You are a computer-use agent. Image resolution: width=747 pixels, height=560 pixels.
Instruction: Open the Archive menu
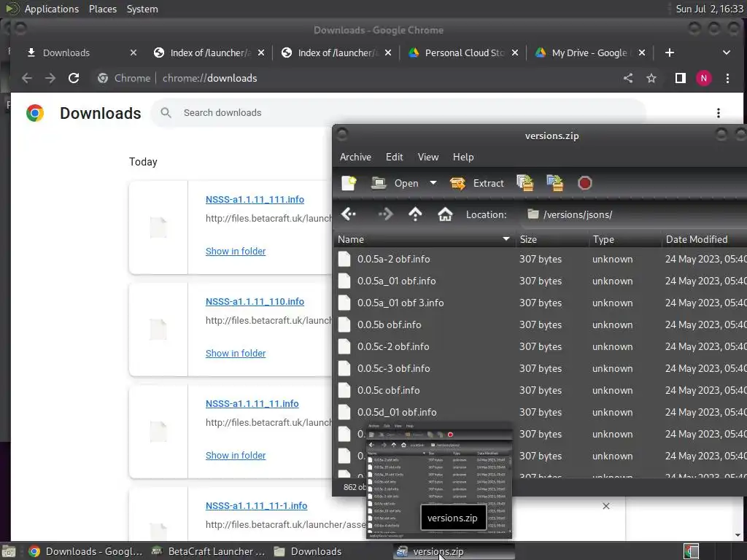click(x=355, y=157)
